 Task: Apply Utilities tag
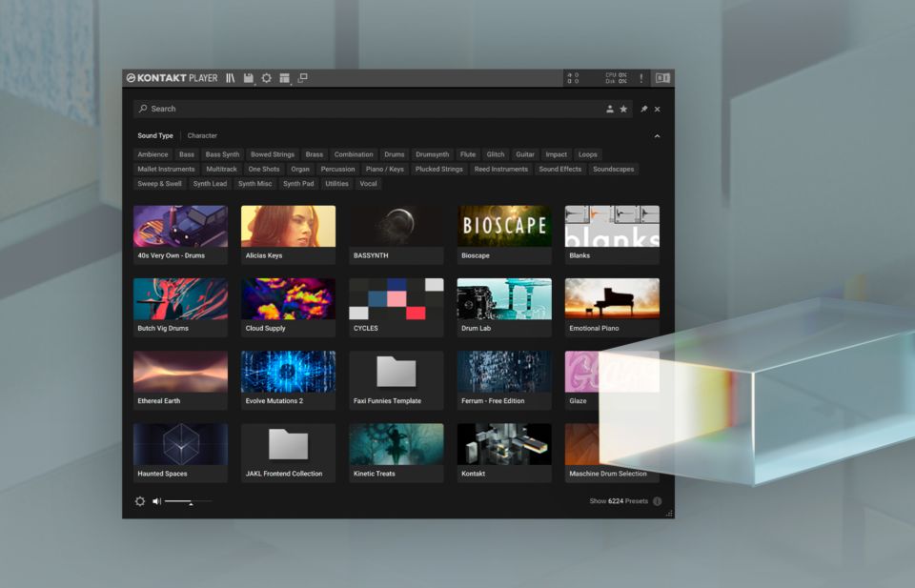pyautogui.click(x=336, y=184)
